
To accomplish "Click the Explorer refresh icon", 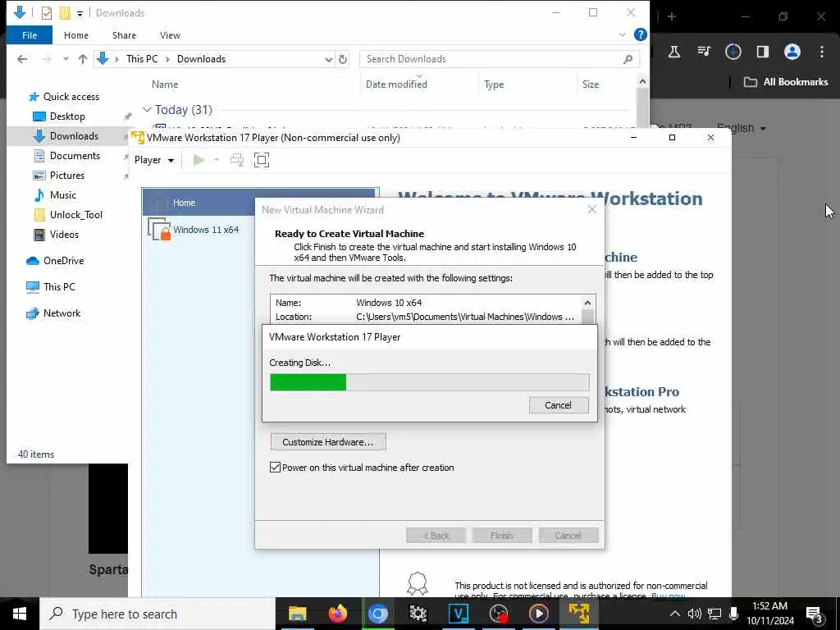I will 343,59.
